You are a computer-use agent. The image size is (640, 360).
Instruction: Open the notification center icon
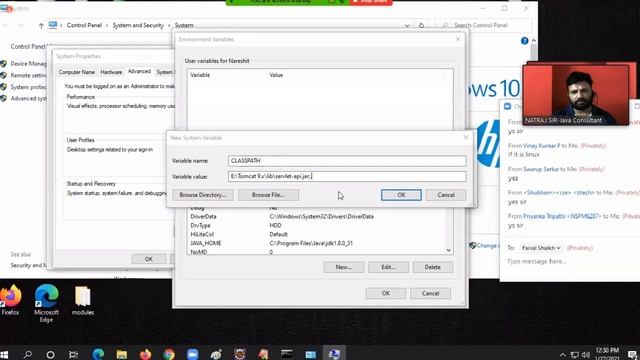pyautogui.click(x=632, y=354)
